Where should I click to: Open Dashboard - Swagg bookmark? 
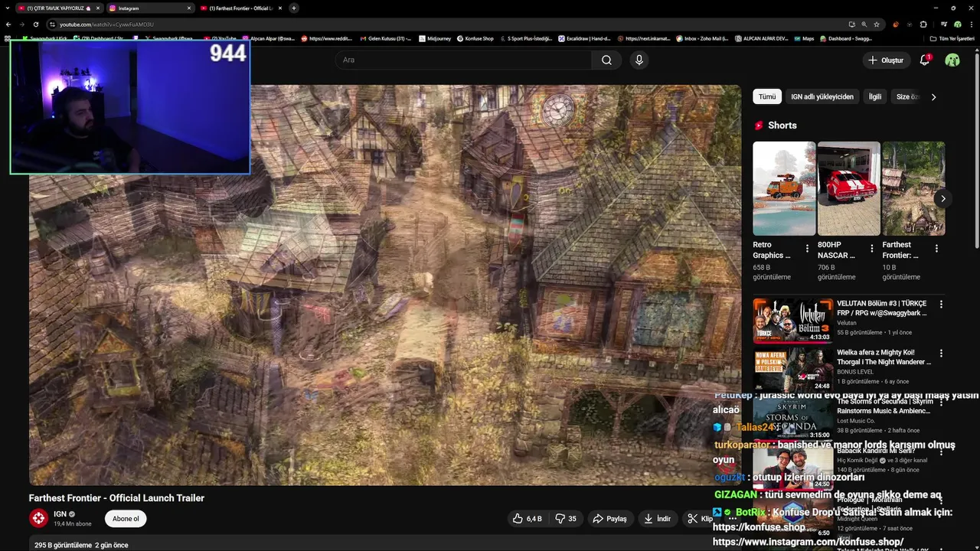coord(846,38)
